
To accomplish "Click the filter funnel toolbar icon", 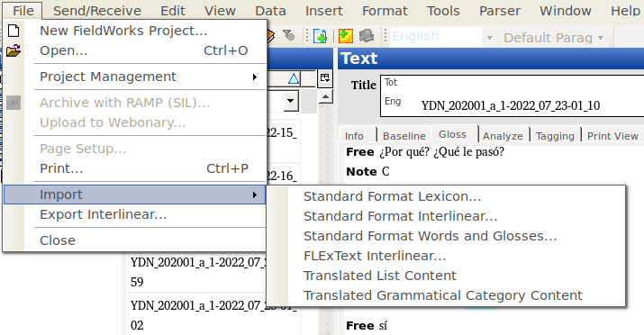I will coord(289,36).
